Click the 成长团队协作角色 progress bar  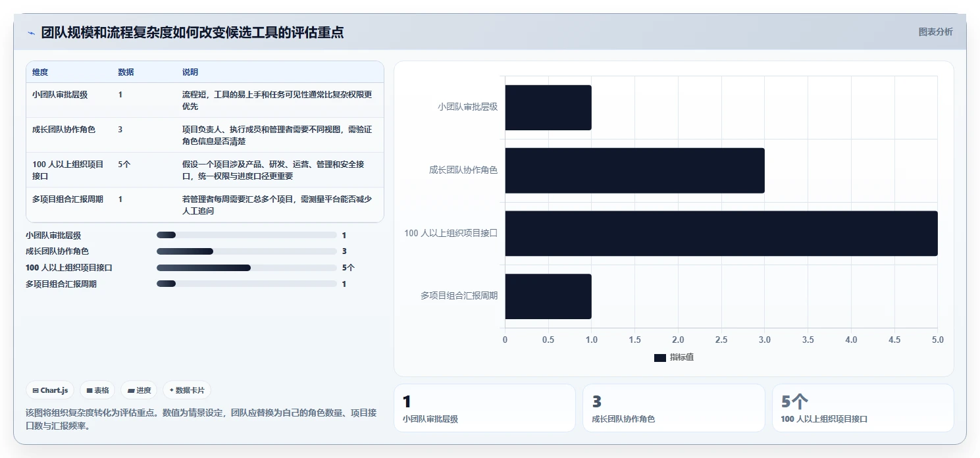pyautogui.click(x=246, y=251)
